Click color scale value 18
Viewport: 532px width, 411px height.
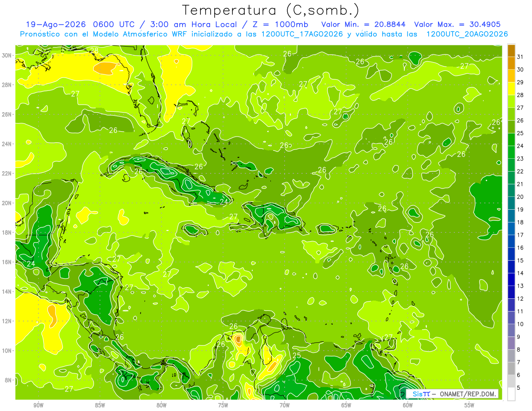(520, 222)
